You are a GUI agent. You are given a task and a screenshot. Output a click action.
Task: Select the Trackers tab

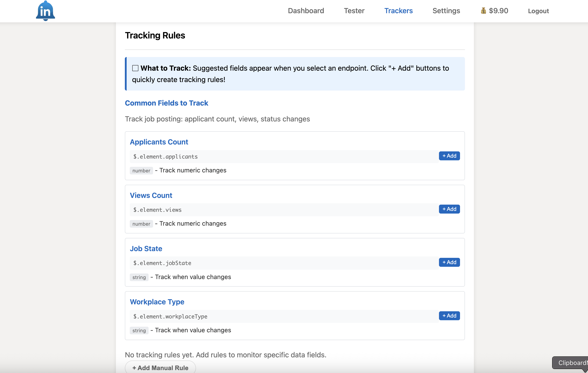click(x=398, y=11)
